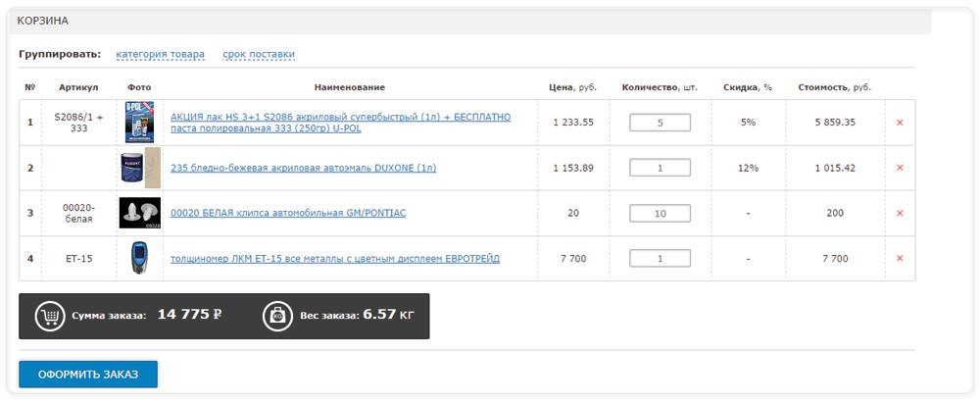
Task: Open the толщиномер ЛКМ ET-15 product link
Action: coord(335,259)
